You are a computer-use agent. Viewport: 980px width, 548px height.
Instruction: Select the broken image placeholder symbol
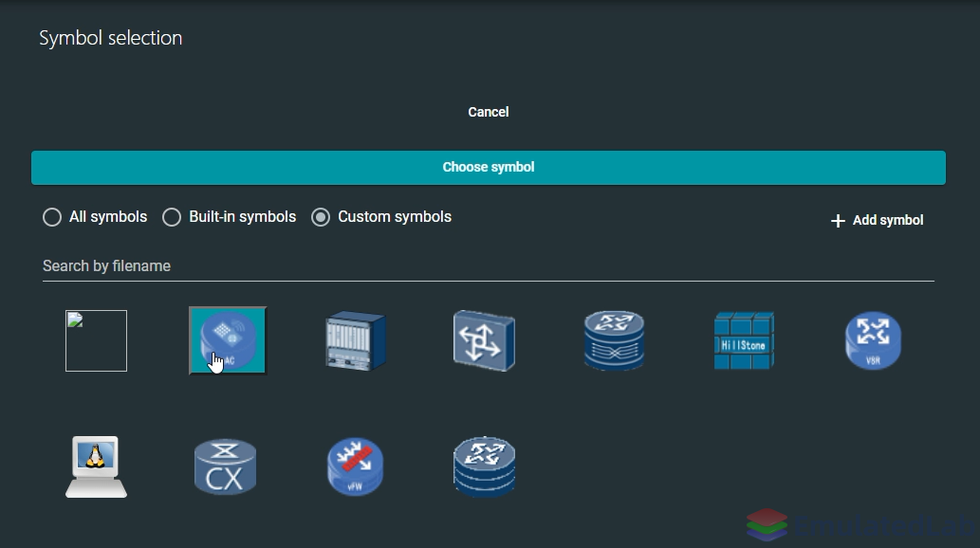[x=96, y=340]
